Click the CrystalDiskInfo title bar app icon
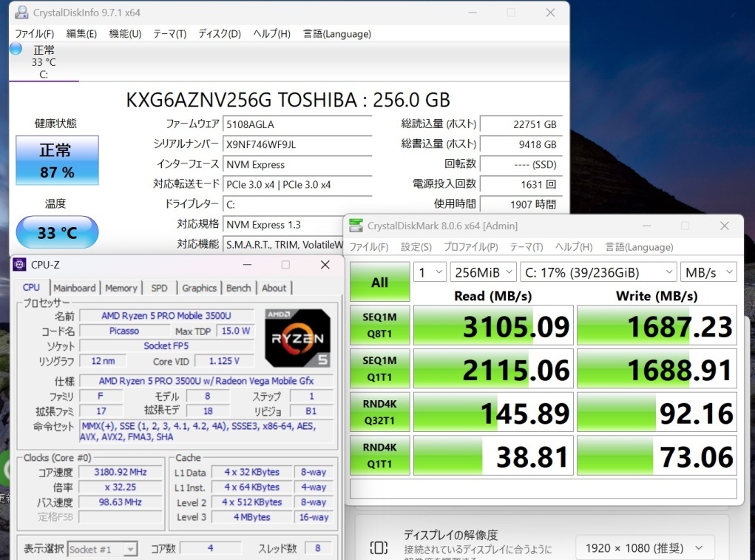755x560 pixels. pos(21,12)
